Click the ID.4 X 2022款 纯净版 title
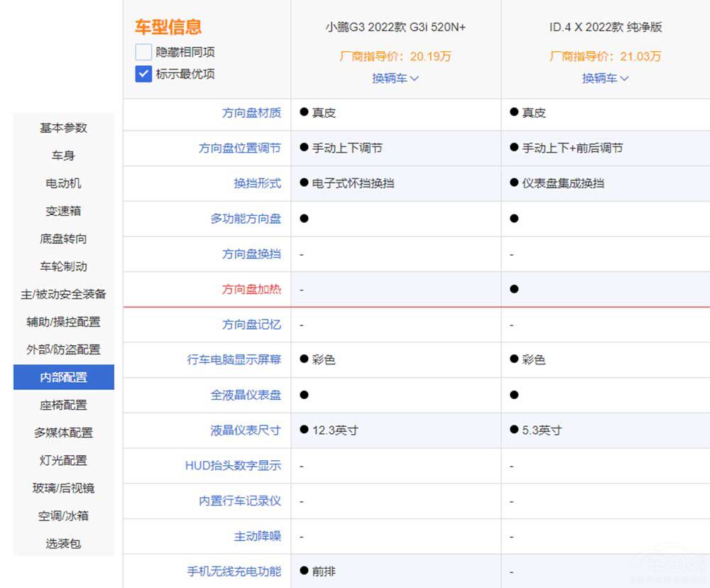The height and width of the screenshot is (588, 710). pos(606,28)
